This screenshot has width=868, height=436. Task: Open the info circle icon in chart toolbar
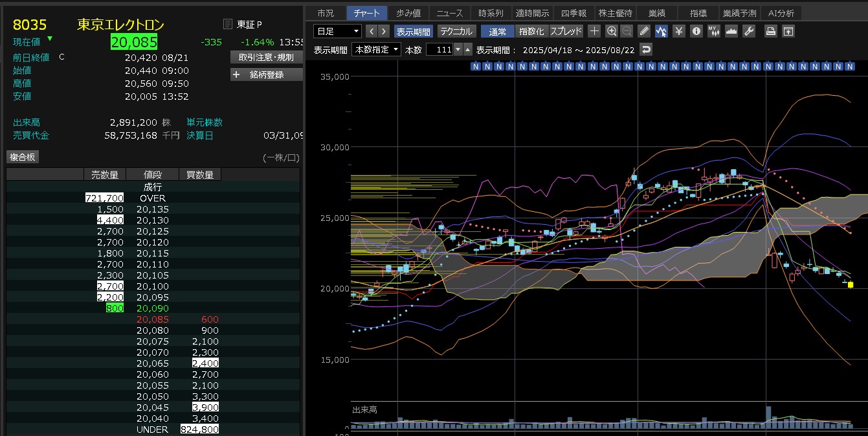(x=696, y=31)
